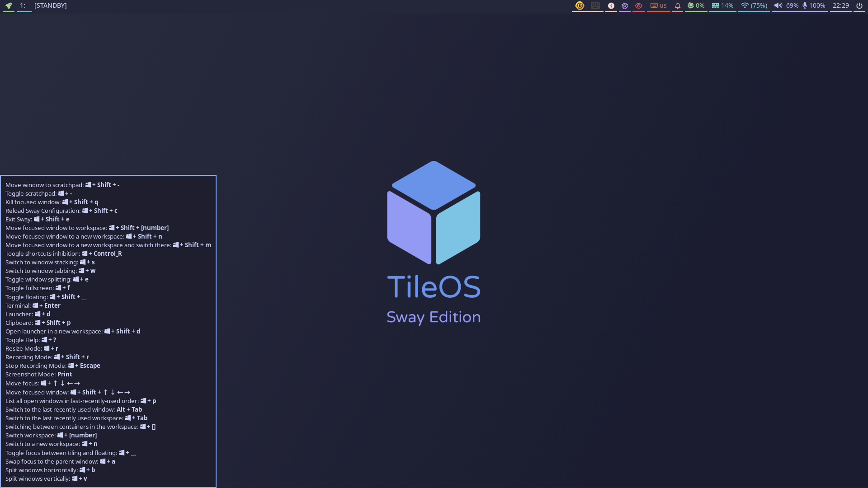The height and width of the screenshot is (488, 868).
Task: Open the notifications bell icon
Action: pyautogui.click(x=678, y=6)
